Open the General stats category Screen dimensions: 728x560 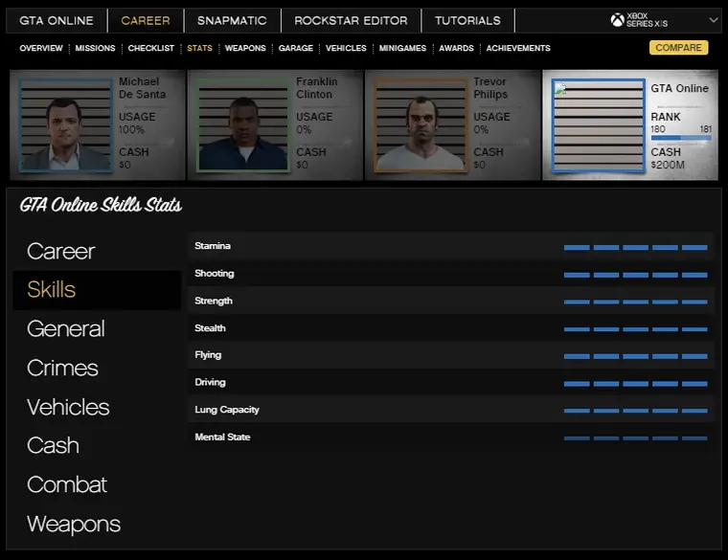(x=66, y=329)
